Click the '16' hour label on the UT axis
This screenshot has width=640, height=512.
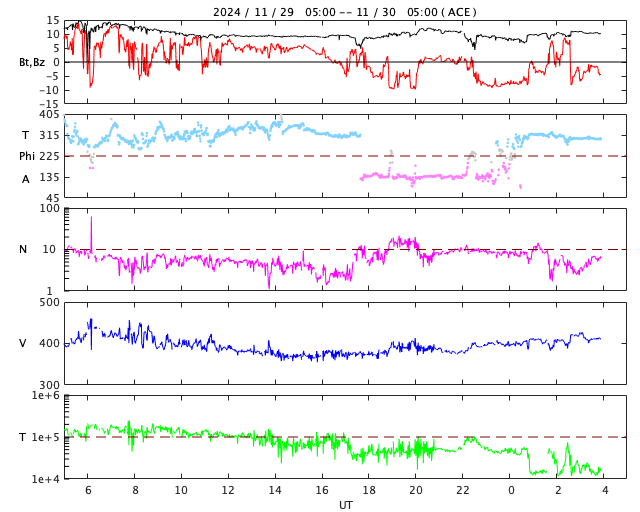(322, 490)
